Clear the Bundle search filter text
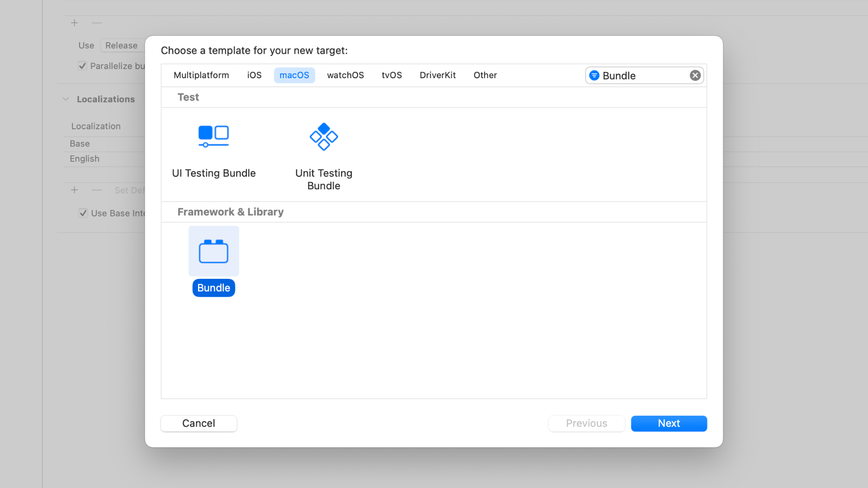 pos(695,75)
